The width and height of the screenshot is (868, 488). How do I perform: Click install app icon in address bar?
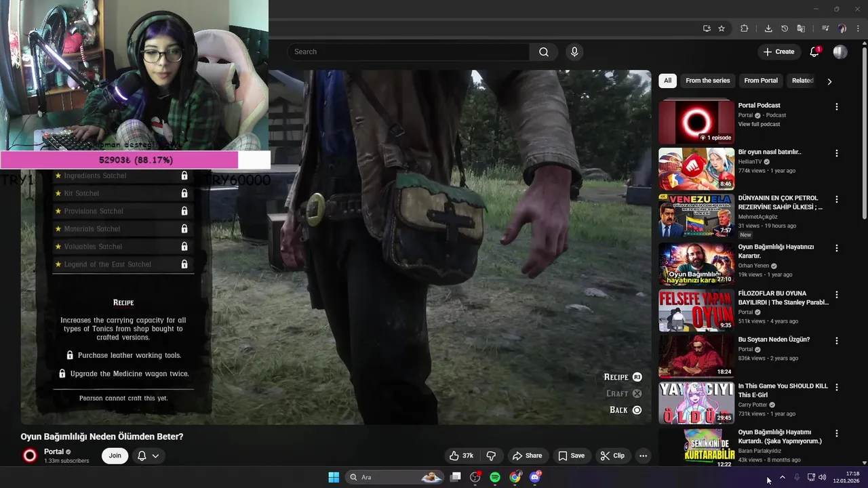point(707,28)
